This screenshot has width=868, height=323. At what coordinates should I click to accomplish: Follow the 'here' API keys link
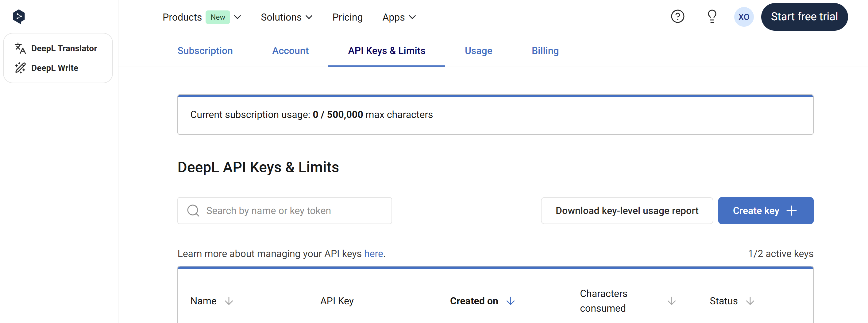373,254
